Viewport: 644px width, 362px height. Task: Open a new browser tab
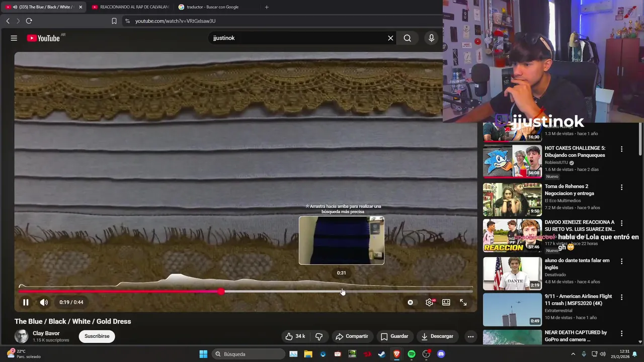click(267, 7)
